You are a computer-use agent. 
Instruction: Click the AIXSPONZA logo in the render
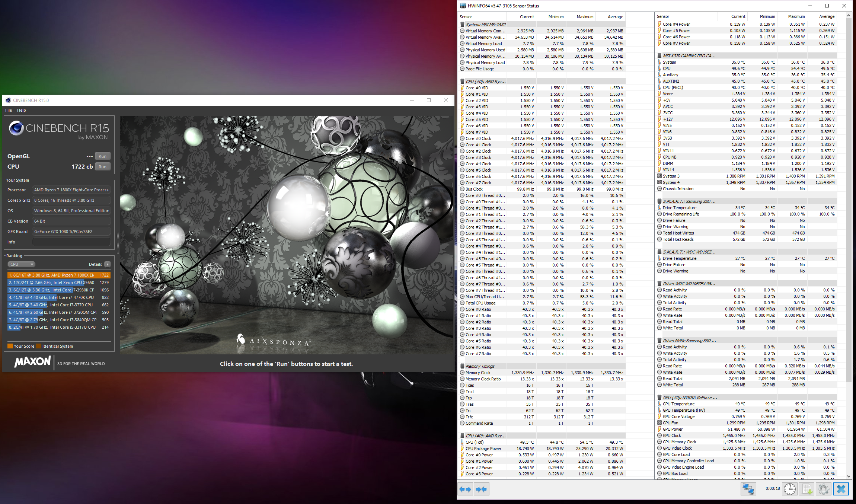tap(274, 340)
